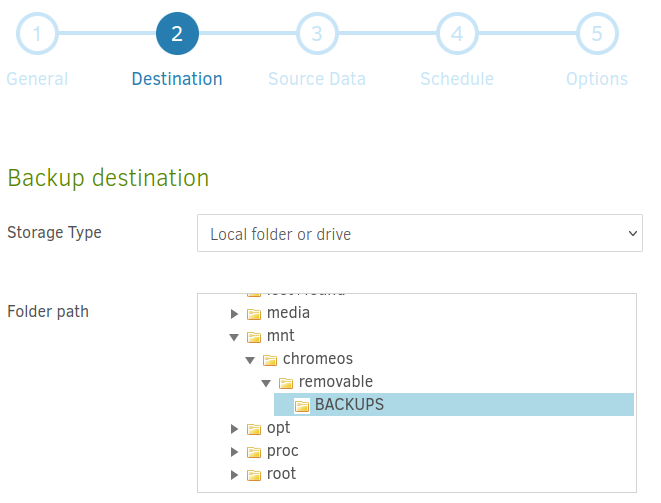The width and height of the screenshot is (661, 503).
Task: Switch to Destination step label
Action: (177, 79)
